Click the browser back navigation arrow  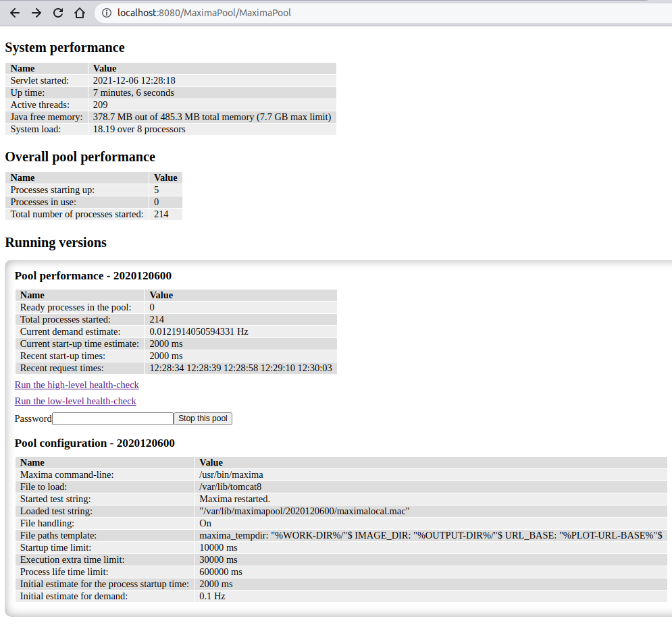(x=14, y=12)
